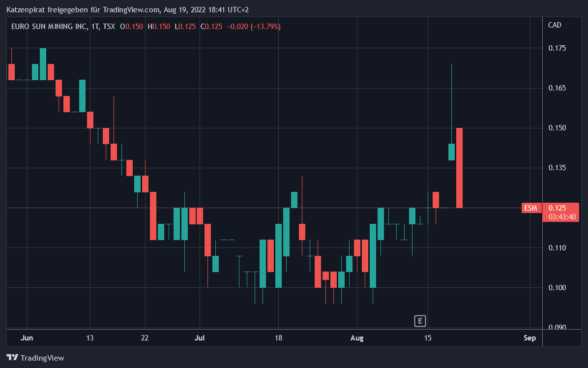Click the ESM price label tag

pos(531,208)
